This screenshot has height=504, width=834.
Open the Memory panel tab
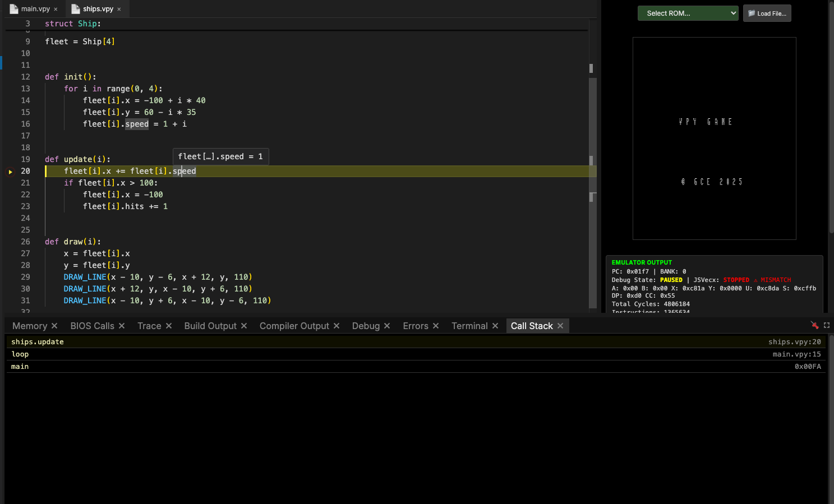point(30,326)
